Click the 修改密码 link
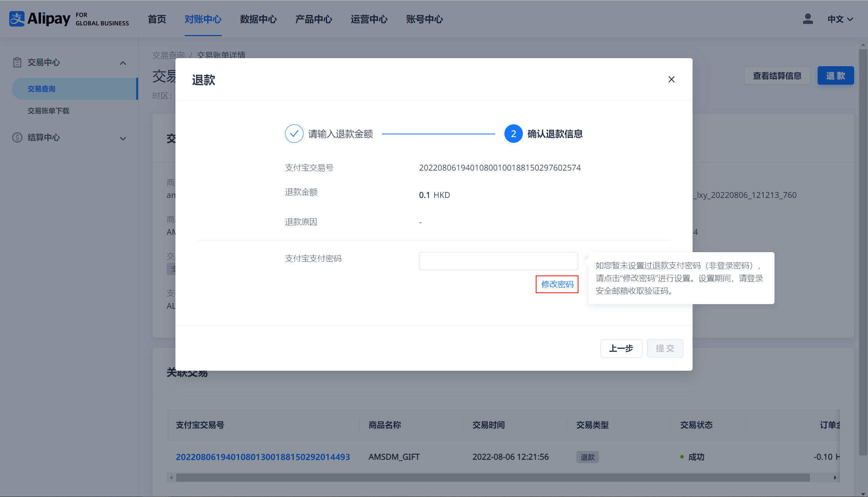Image resolution: width=868 pixels, height=497 pixels. 557,284
